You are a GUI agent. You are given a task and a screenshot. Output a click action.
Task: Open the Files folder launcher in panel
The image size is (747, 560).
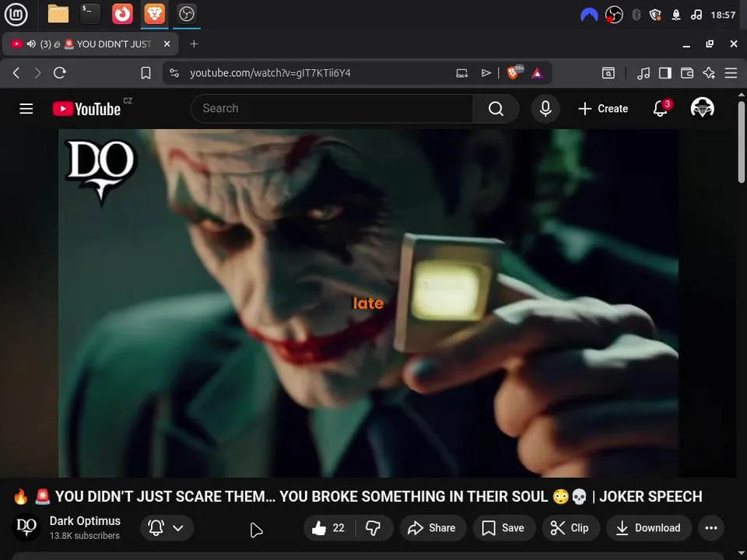[58, 14]
